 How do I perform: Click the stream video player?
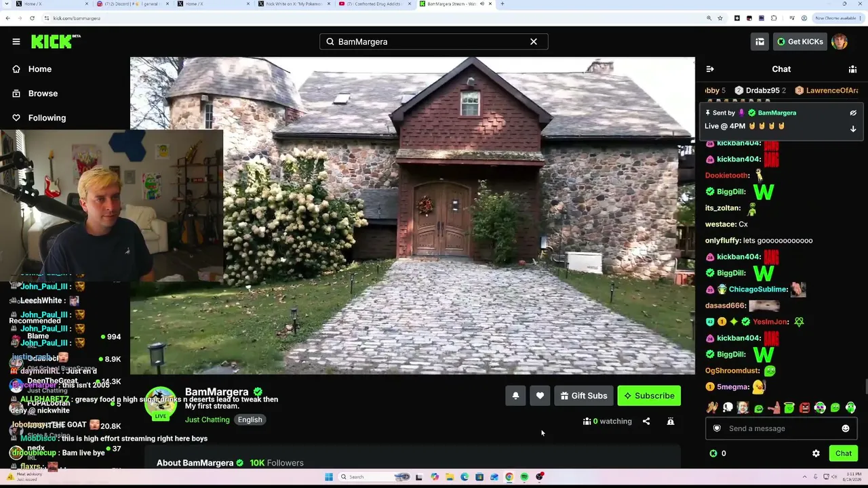(x=412, y=216)
